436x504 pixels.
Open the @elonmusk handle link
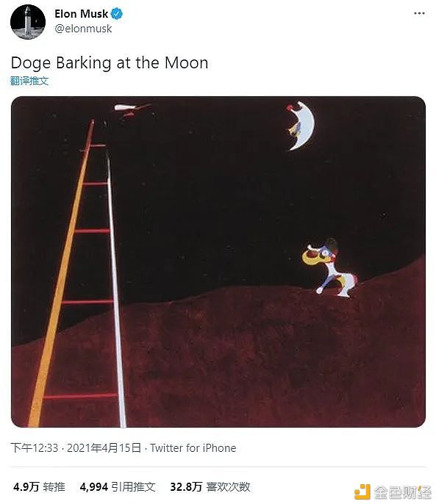(x=83, y=29)
